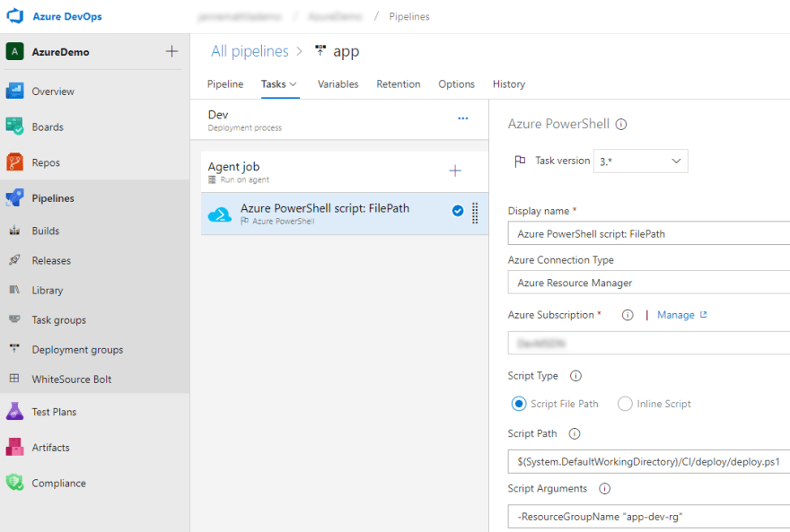Click the enabled checkmark on FilePath task

point(458,211)
